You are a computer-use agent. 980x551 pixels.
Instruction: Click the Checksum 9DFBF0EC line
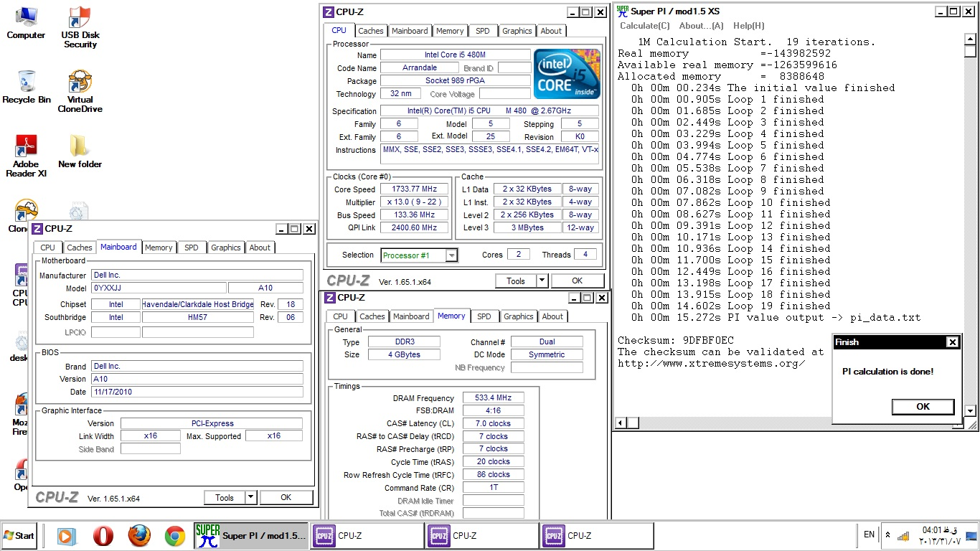tap(675, 340)
